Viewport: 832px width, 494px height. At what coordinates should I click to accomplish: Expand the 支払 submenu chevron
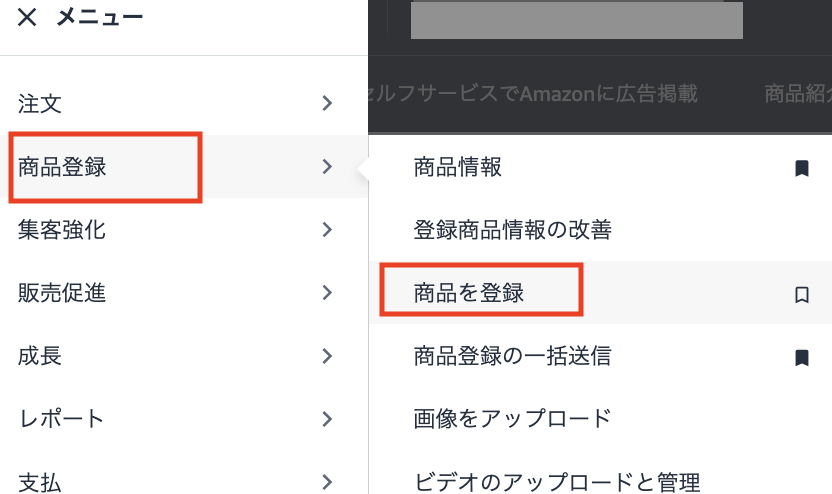327,482
